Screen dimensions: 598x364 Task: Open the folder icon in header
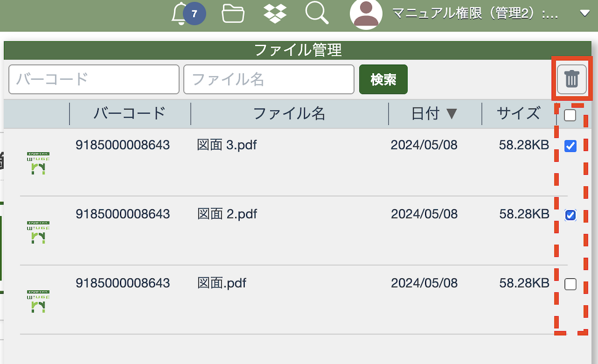[x=233, y=13]
